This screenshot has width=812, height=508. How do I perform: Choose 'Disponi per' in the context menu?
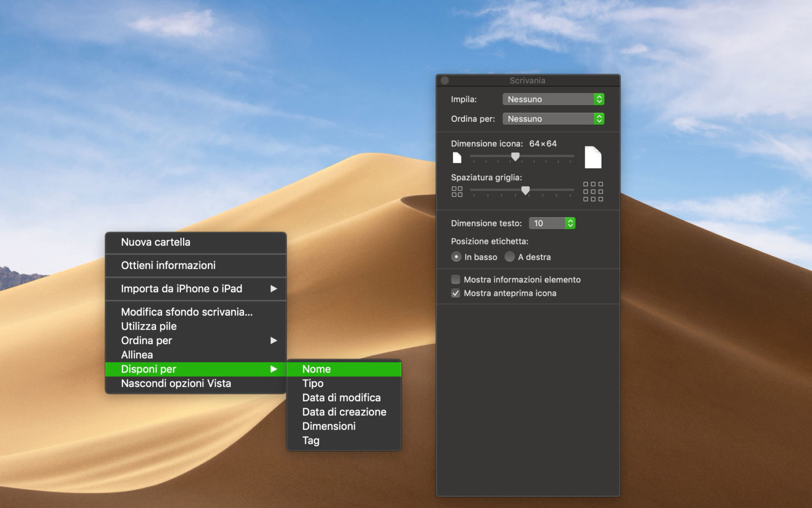pyautogui.click(x=196, y=369)
